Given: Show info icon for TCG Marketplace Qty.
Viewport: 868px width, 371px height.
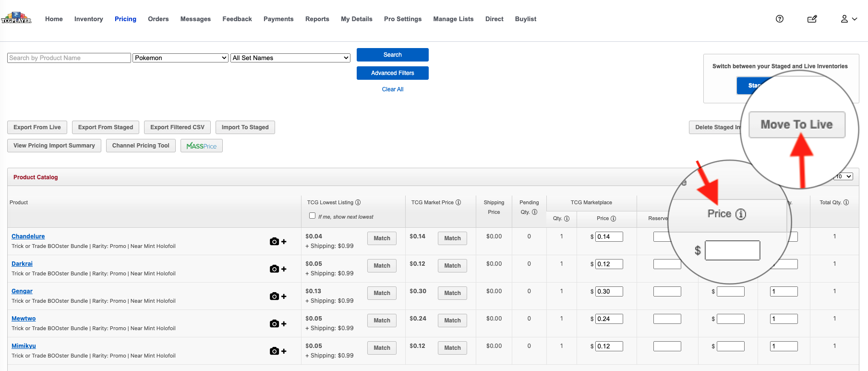Looking at the screenshot, I should (567, 218).
